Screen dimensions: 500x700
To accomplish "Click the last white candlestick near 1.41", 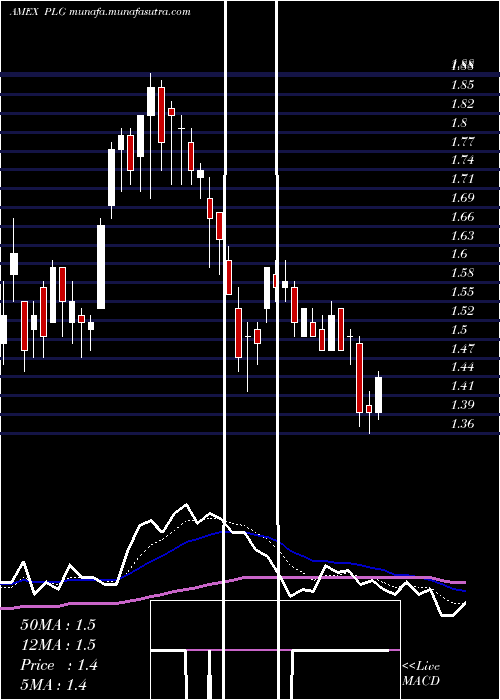I will pos(379,395).
